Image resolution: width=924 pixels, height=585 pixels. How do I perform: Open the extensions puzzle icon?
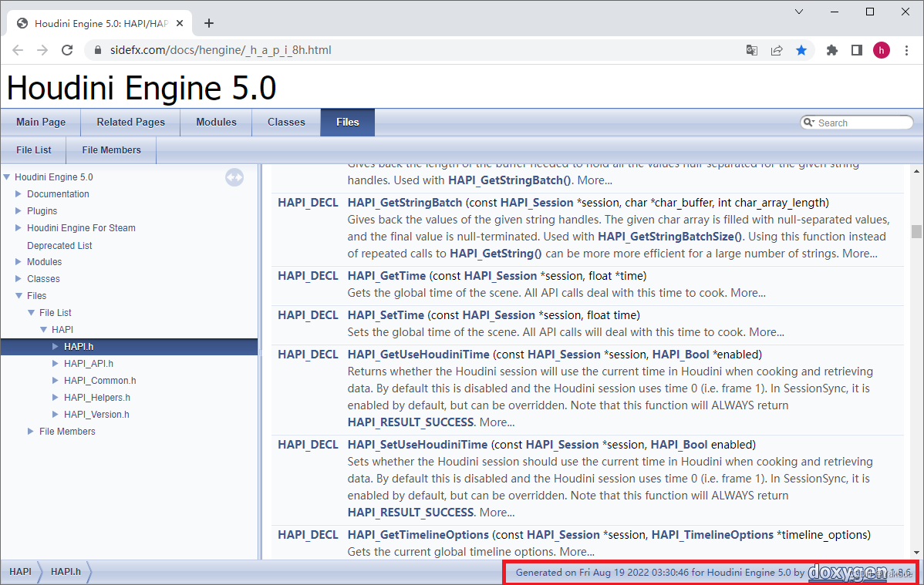[x=832, y=50]
